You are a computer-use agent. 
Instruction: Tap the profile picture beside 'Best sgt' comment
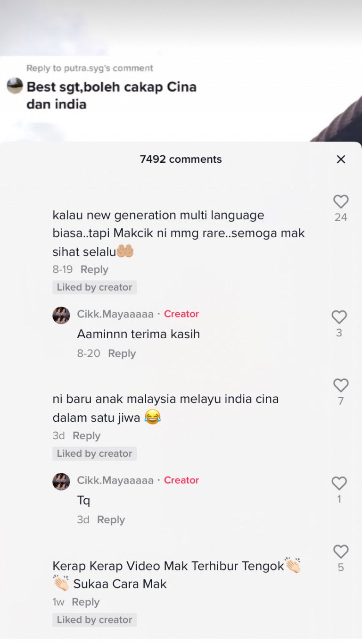(x=15, y=86)
